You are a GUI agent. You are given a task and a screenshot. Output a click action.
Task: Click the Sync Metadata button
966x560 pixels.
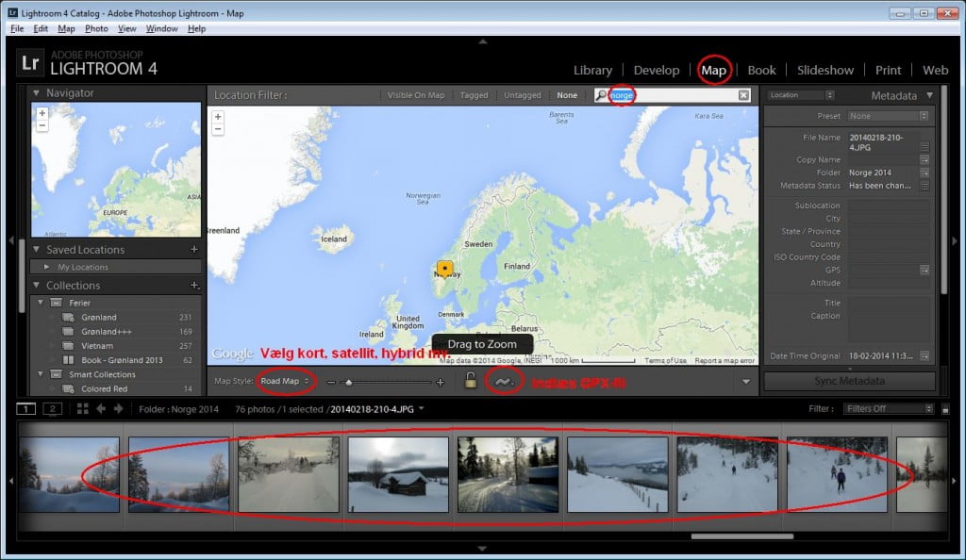point(850,381)
